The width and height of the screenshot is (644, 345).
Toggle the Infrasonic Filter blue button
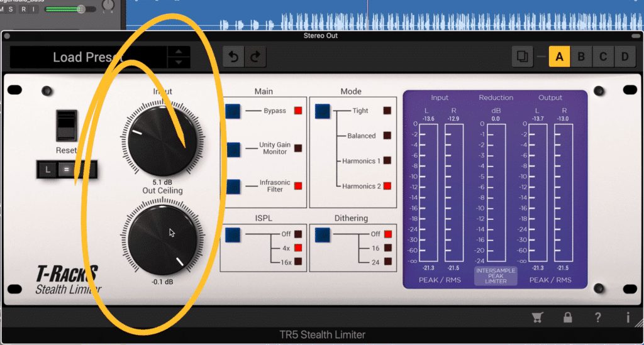[x=233, y=187]
